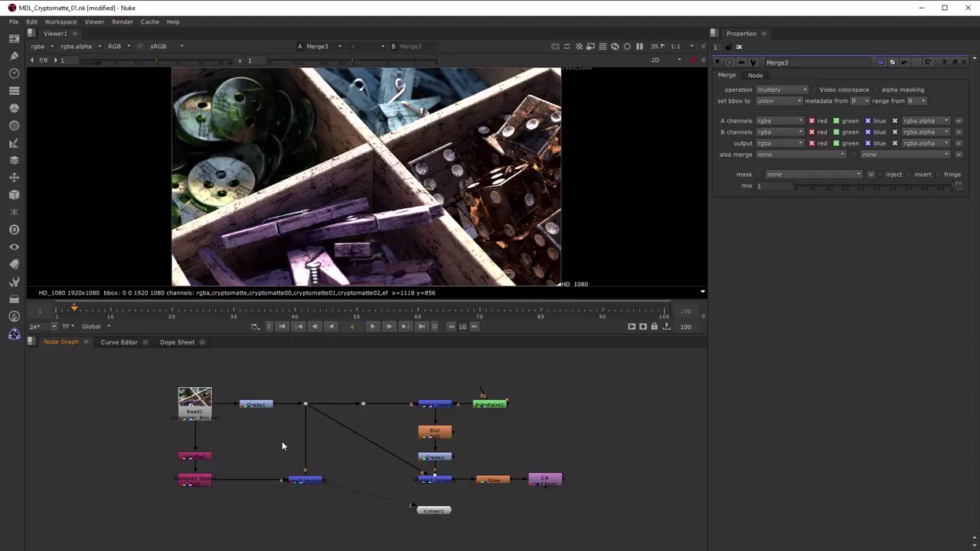
Task: Open the A channels rgba dropdown
Action: coord(780,121)
